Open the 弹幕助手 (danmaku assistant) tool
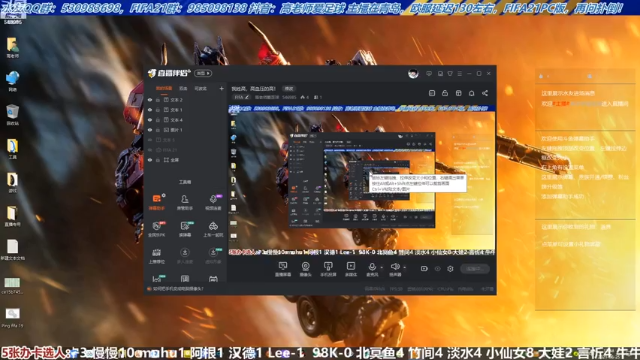 coord(157,202)
